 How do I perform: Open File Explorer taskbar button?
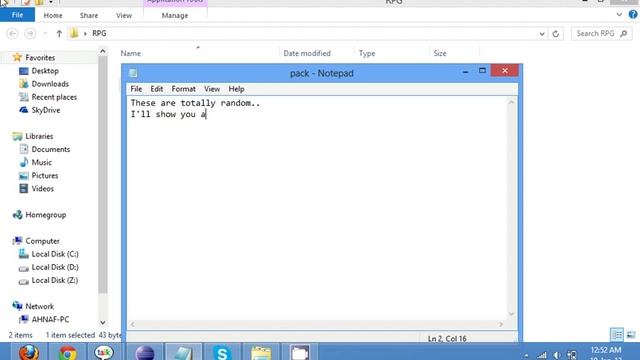261,352
